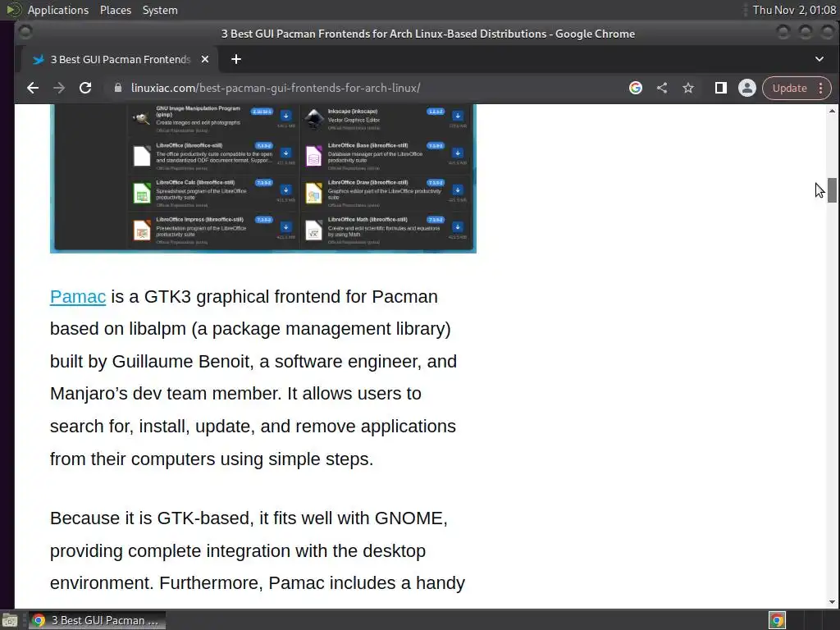Open the Chrome side panel
Screen dimensions: 840x630
coord(720,89)
